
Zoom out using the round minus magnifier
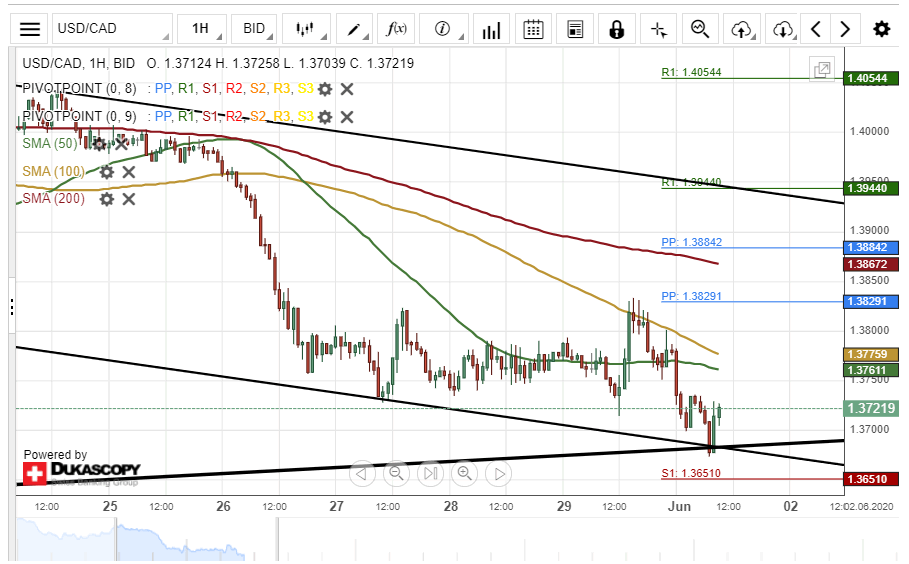click(x=397, y=474)
